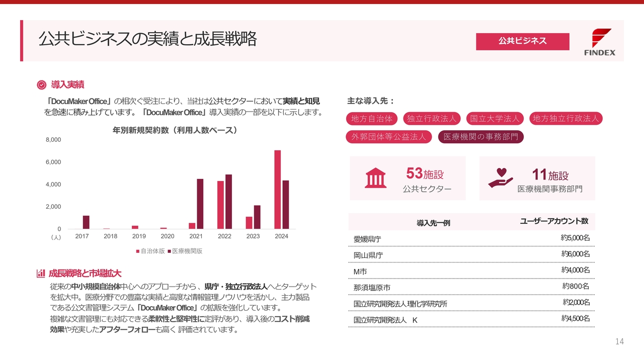Select the 国立大学法人 tag

[495, 119]
